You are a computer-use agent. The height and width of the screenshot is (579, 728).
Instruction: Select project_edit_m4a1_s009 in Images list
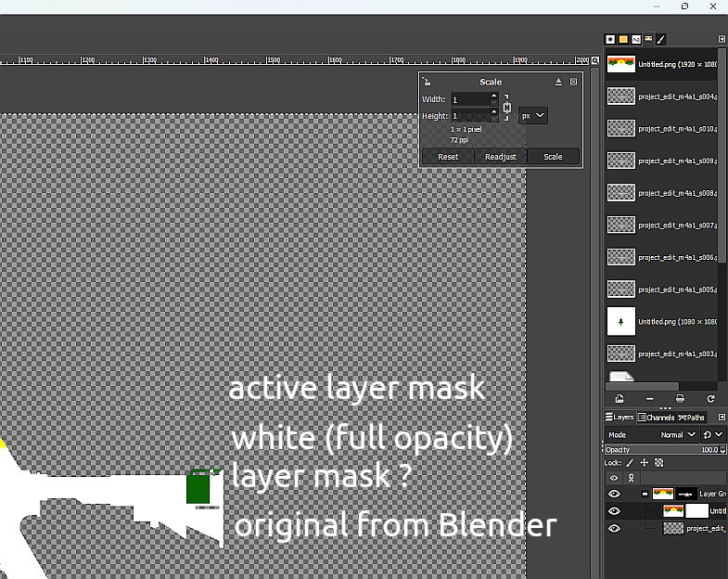pyautogui.click(x=661, y=161)
